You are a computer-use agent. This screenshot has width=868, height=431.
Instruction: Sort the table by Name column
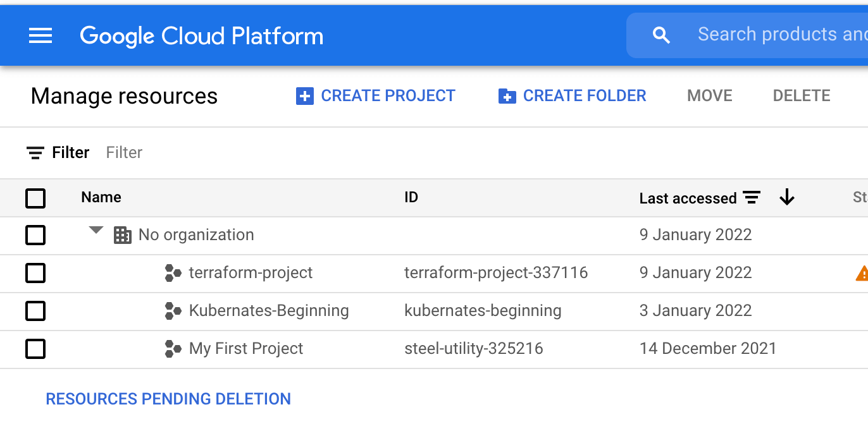[x=101, y=197]
